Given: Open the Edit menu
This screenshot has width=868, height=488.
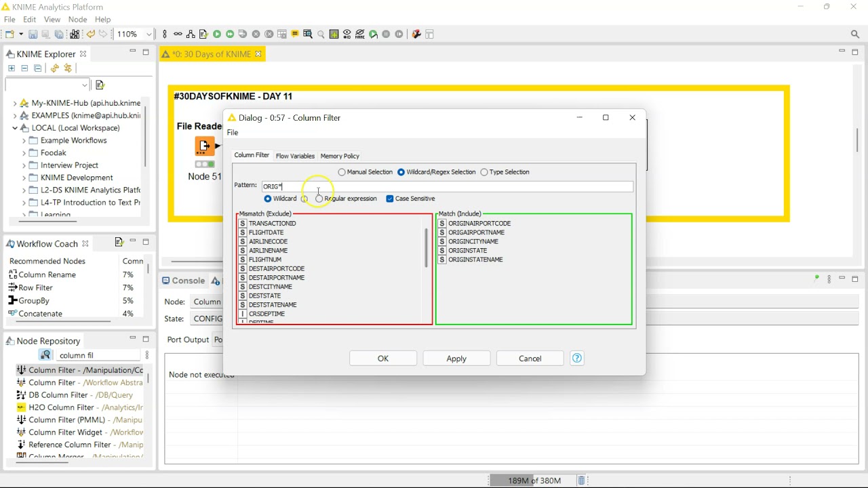Looking at the screenshot, I should click(30, 20).
